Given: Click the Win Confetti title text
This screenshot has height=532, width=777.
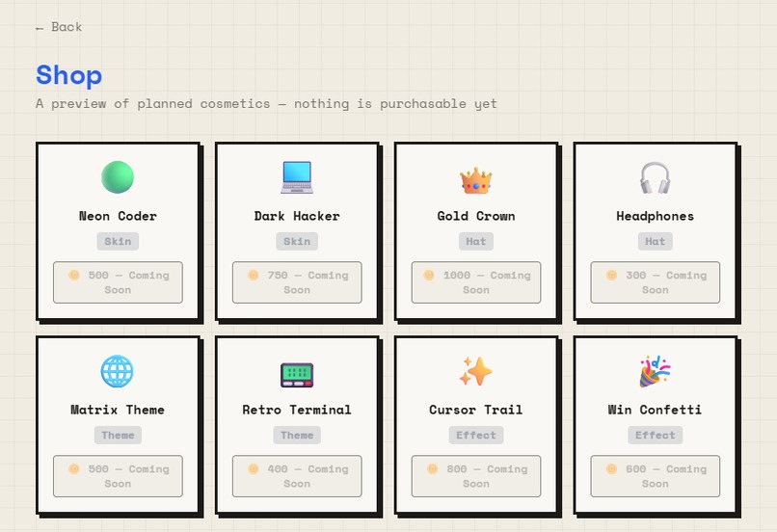Looking at the screenshot, I should coord(656,410).
